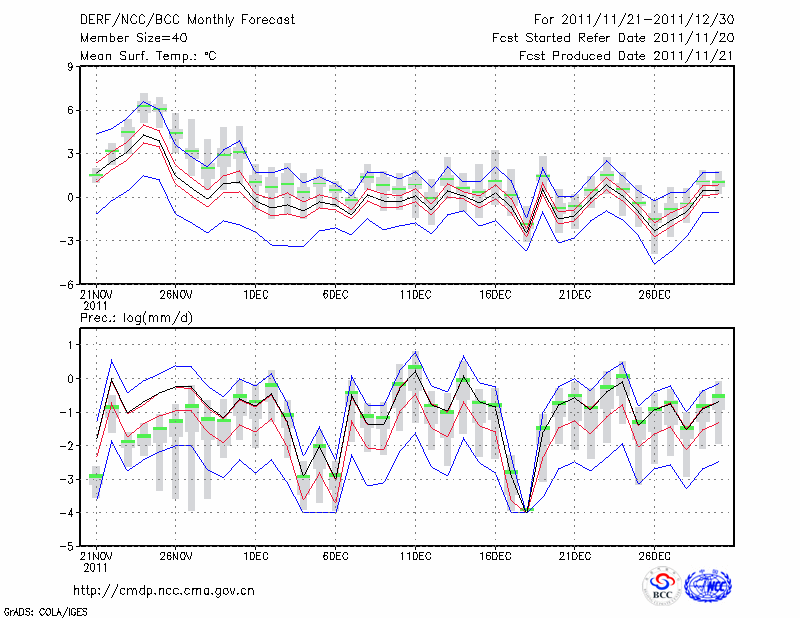The width and height of the screenshot is (800, 618).
Task: Click the -6 label on temperature y-axis
Action: tap(68, 284)
